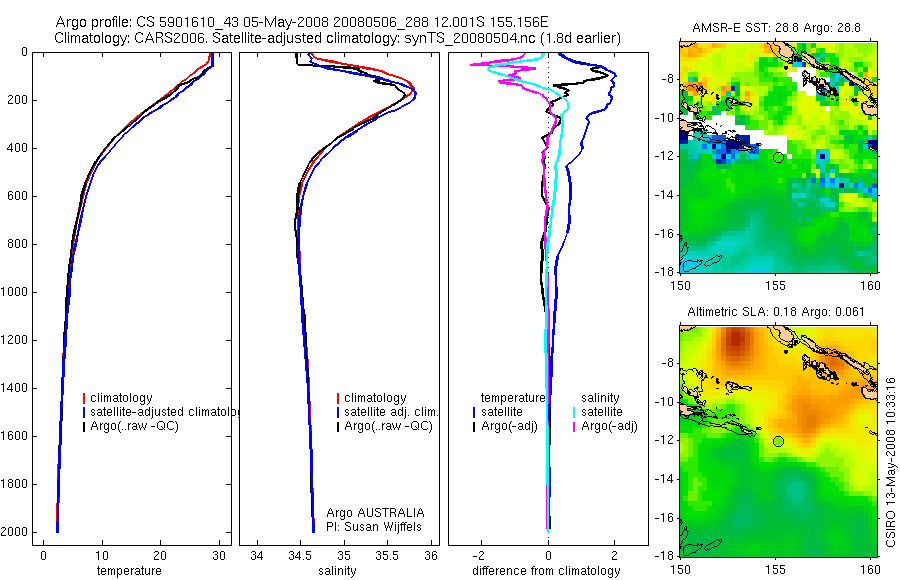
Task: Click the '-12' latitude tick on the SST map
Action: tap(665, 157)
